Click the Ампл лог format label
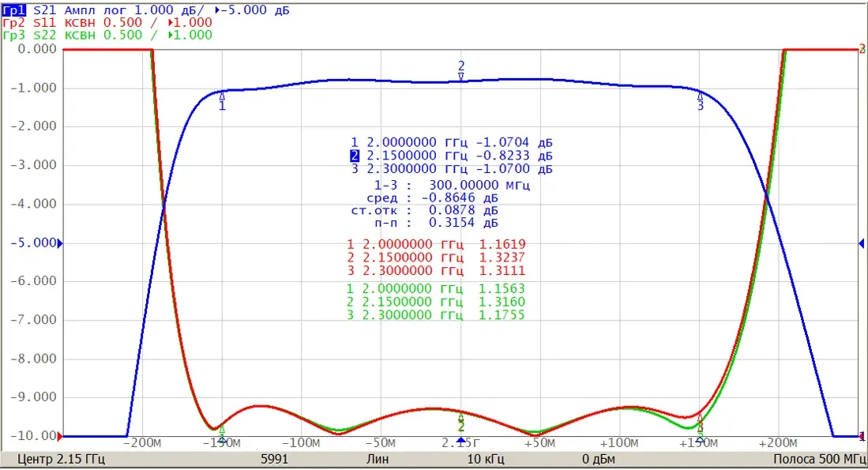This screenshot has width=868, height=470. point(97,10)
